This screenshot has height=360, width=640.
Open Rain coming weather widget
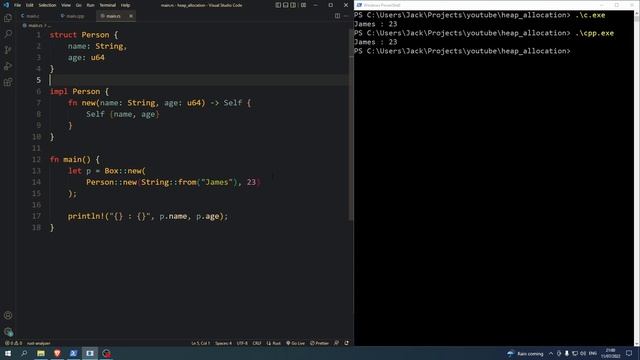(525, 353)
